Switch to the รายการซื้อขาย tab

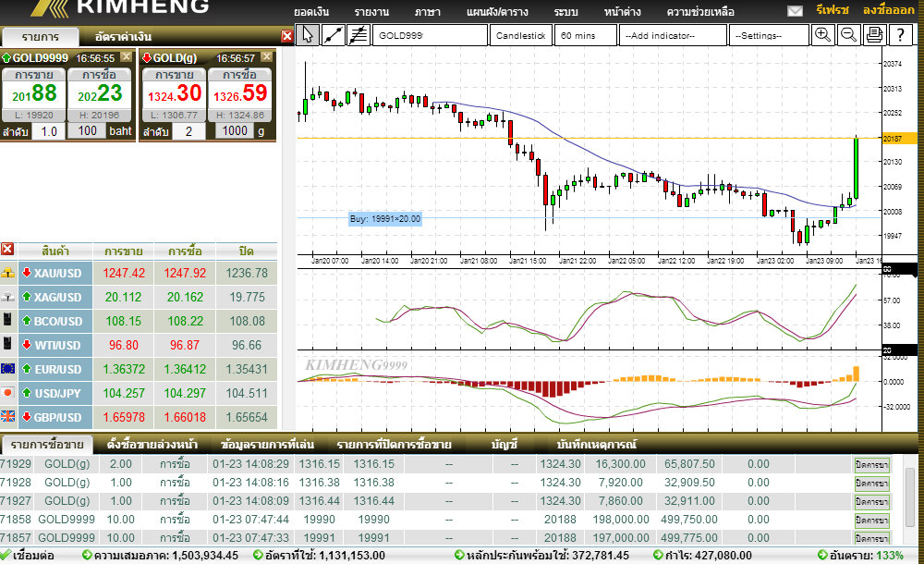[x=47, y=444]
